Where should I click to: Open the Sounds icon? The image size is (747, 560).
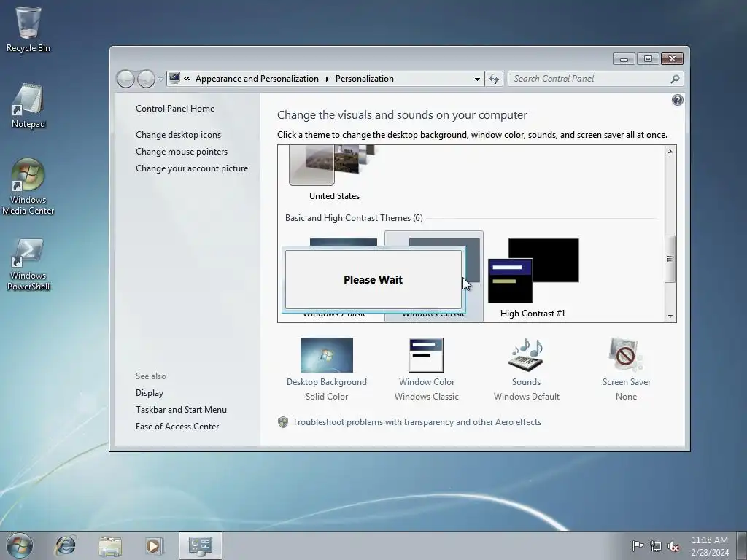(526, 355)
